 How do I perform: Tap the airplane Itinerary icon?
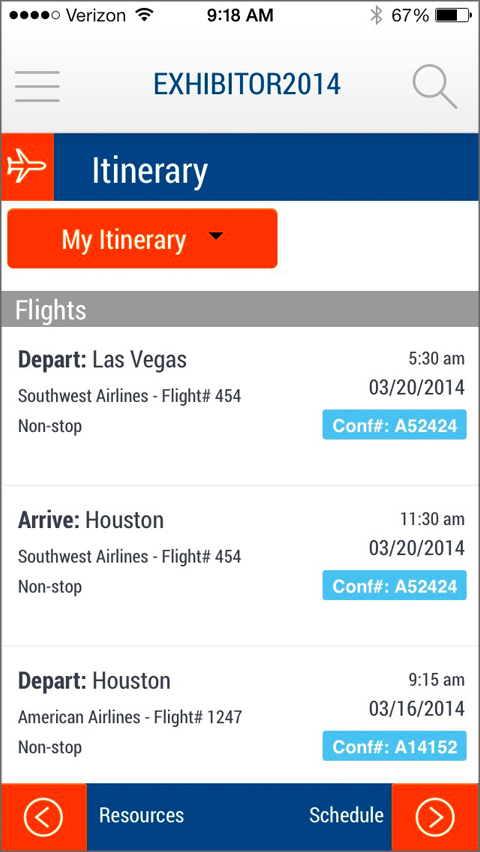[x=27, y=166]
